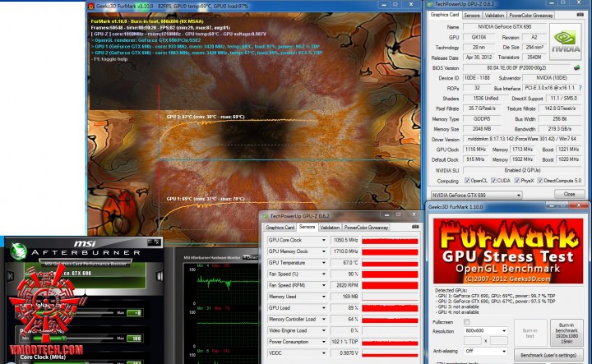This screenshot has width=592, height=364.
Task: Click the Fan Speed value 2820 RPM
Action: point(345,285)
